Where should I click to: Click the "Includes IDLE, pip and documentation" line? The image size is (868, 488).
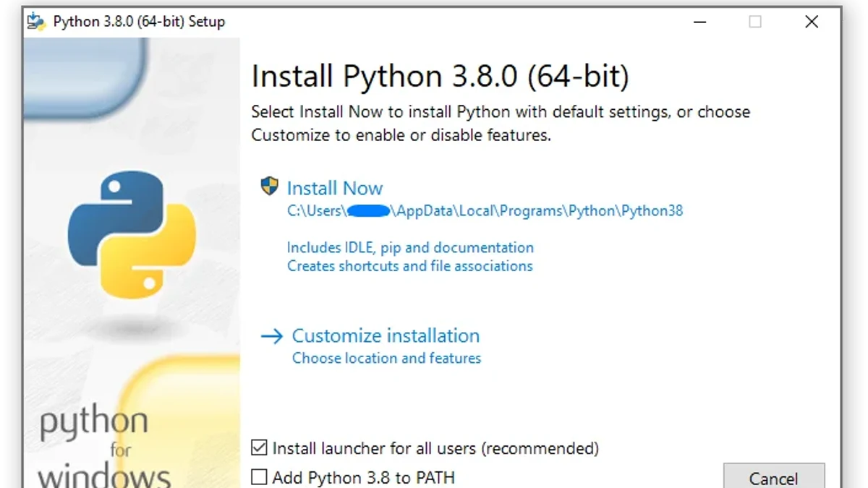coord(410,247)
